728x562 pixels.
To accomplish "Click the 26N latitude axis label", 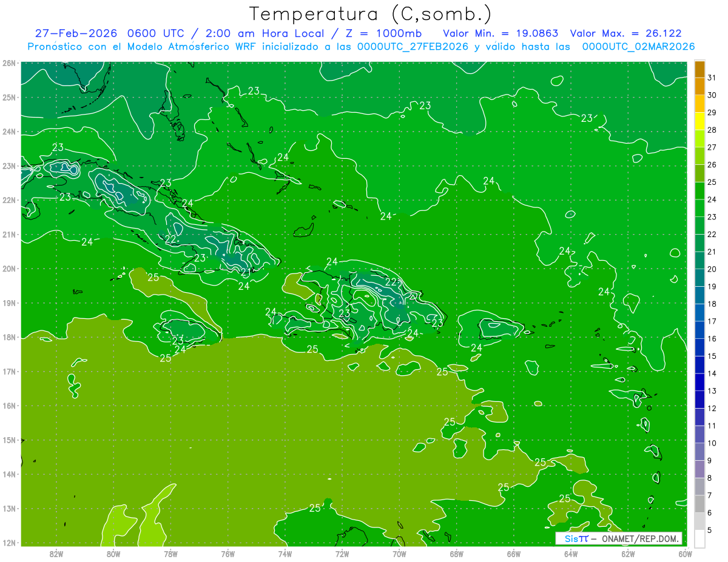I will pyautogui.click(x=8, y=63).
